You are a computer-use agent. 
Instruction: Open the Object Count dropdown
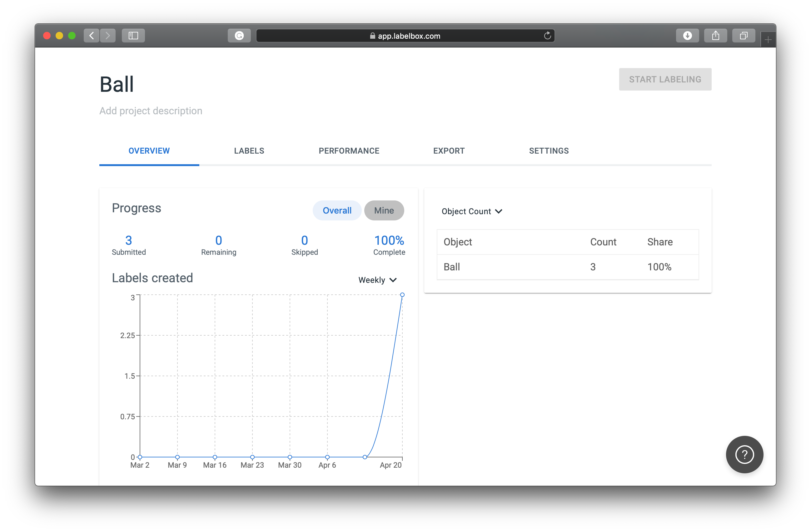(472, 211)
